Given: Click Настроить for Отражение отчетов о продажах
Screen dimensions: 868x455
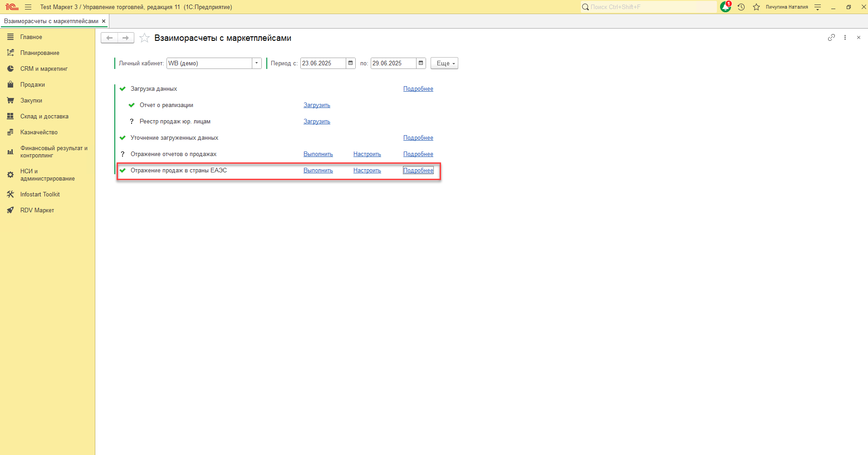Looking at the screenshot, I should (367, 154).
